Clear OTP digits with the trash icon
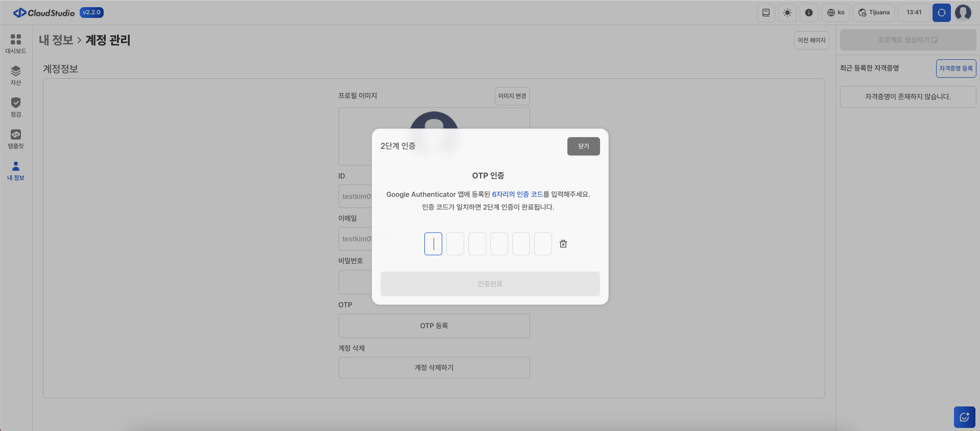 [x=563, y=244]
